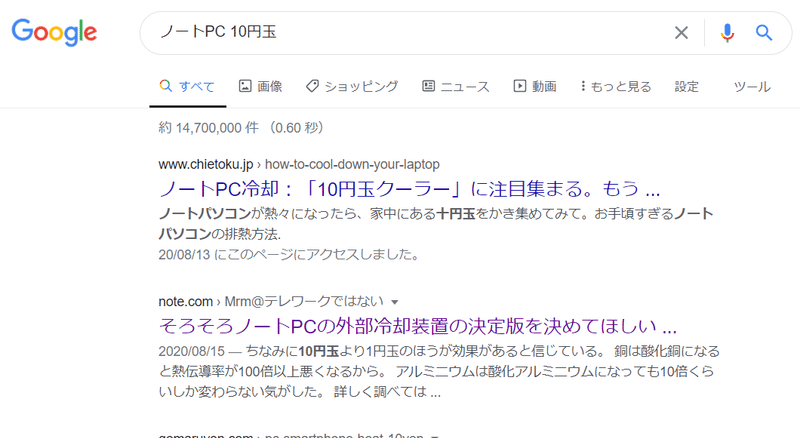Open 設定 options
Screen dimensions: 800x438
686,86
